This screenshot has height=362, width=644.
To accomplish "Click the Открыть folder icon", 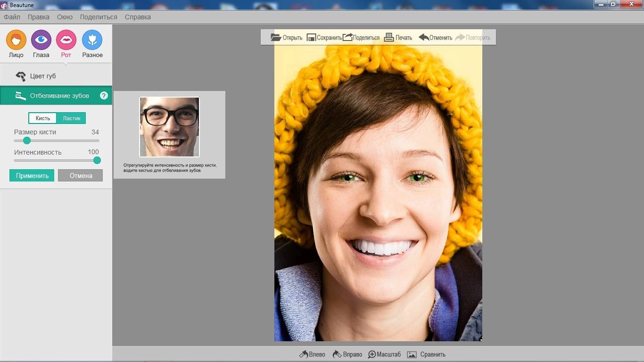I will 276,37.
